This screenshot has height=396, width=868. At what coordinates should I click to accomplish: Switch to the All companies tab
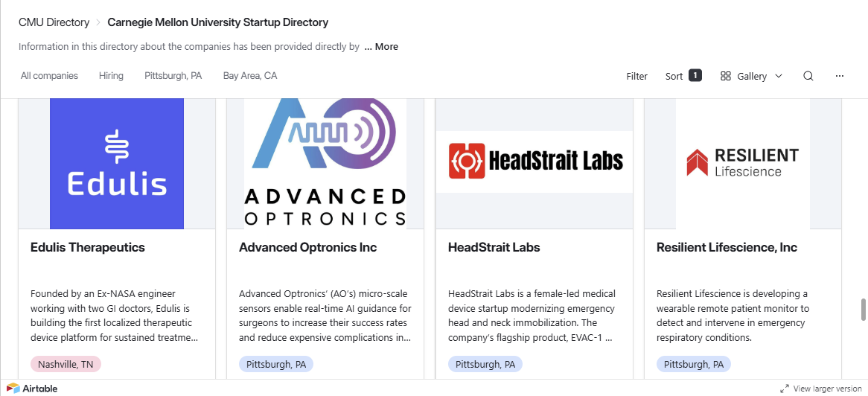pyautogui.click(x=49, y=75)
